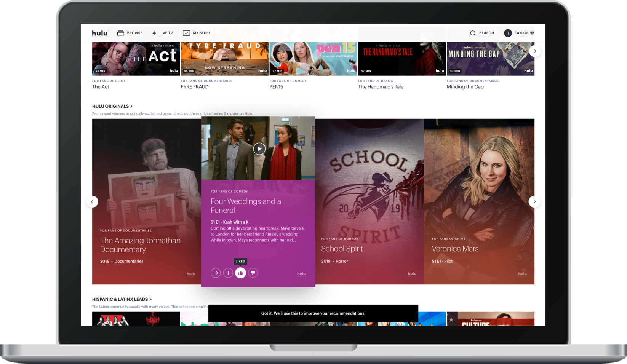The image size is (627, 364).
Task: Open The Act thumbnail
Action: click(136, 59)
